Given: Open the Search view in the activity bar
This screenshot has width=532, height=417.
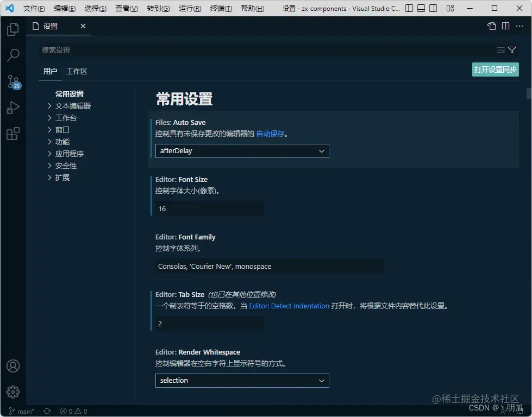Looking at the screenshot, I should tap(12, 55).
